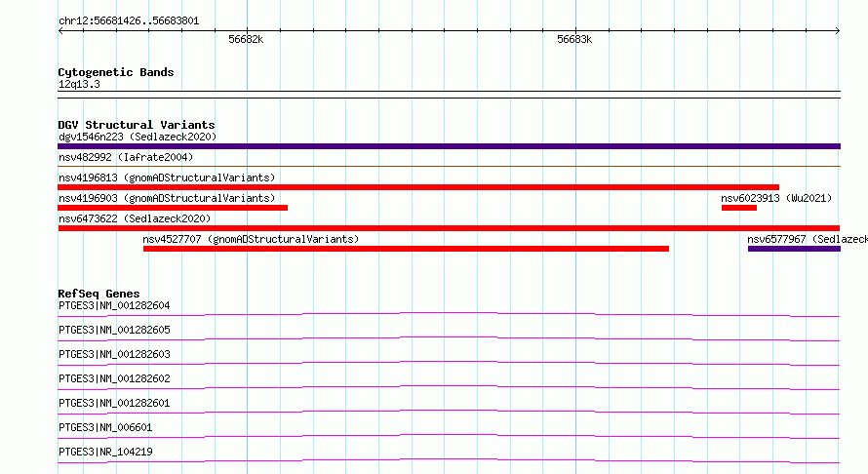The image size is (868, 474).
Task: Click the nsv6577967 purple variant bar
Action: point(794,249)
